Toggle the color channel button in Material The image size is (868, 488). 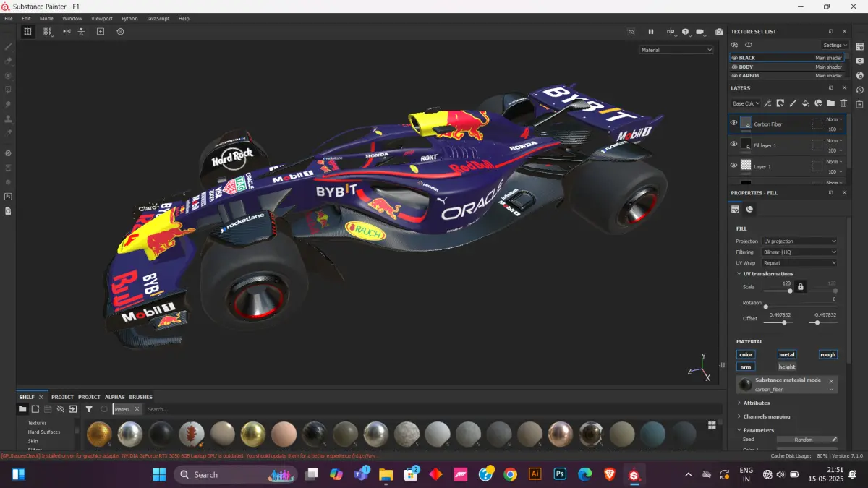pos(746,354)
